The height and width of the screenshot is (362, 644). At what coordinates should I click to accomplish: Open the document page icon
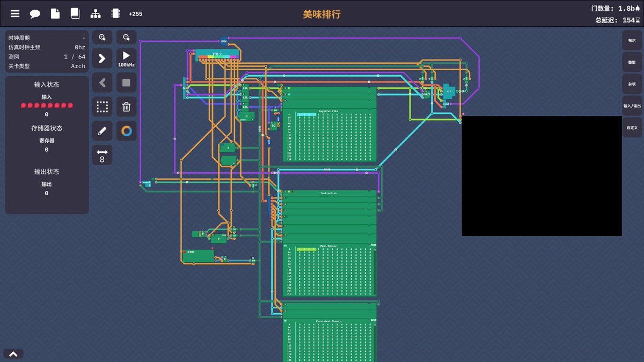pos(55,14)
